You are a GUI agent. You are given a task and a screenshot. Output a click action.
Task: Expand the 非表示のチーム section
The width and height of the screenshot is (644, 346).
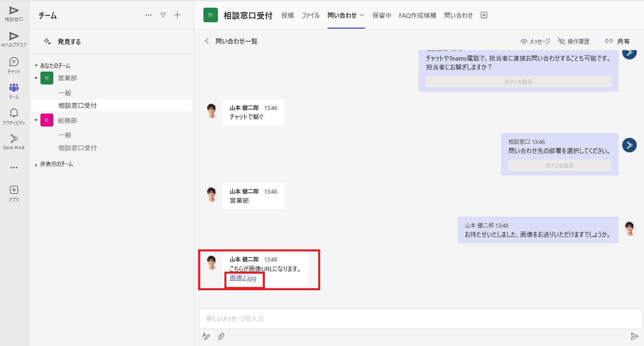click(36, 165)
